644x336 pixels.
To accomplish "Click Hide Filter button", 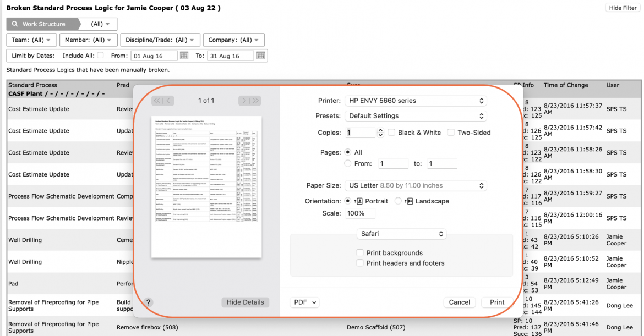I will click(x=623, y=8).
